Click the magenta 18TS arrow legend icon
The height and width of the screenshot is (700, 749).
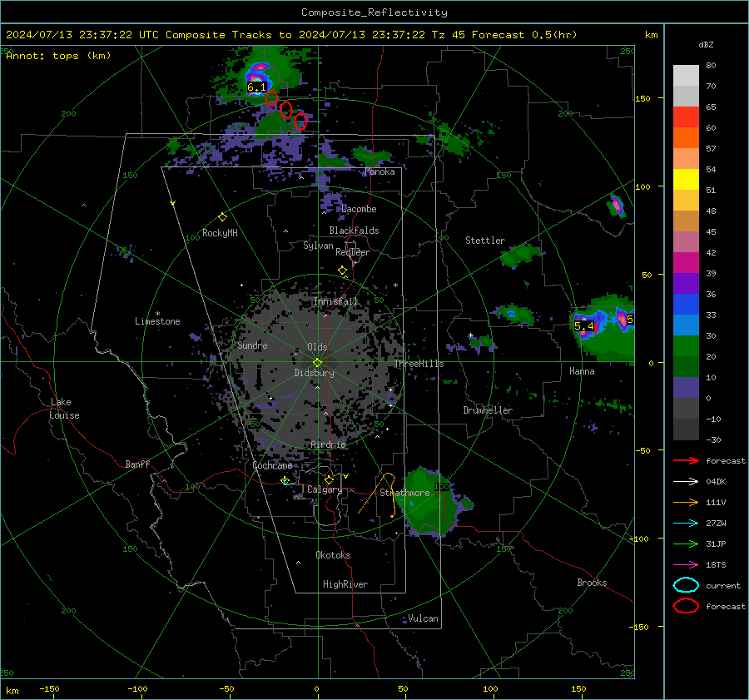[x=686, y=565]
